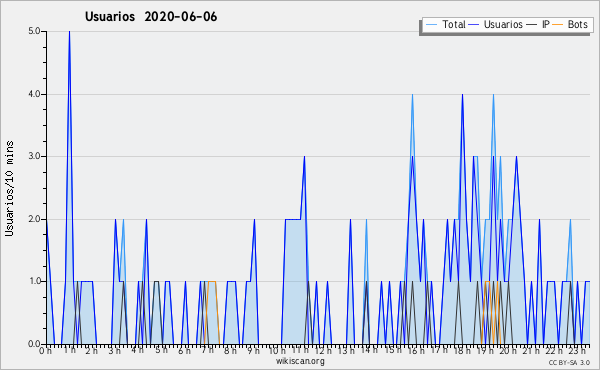This screenshot has width=600, height=370.
Task: Click the '12 h' x-axis label
Action: click(x=323, y=350)
